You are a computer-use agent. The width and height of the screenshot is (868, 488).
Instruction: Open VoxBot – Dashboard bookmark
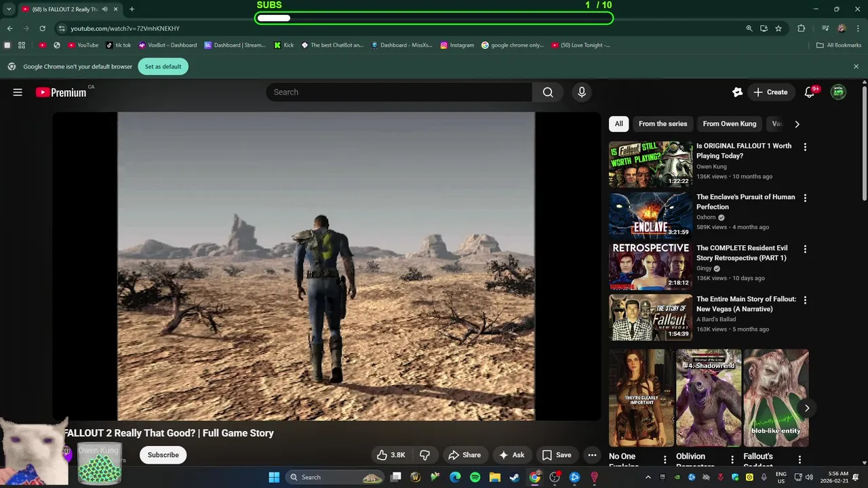pos(167,45)
